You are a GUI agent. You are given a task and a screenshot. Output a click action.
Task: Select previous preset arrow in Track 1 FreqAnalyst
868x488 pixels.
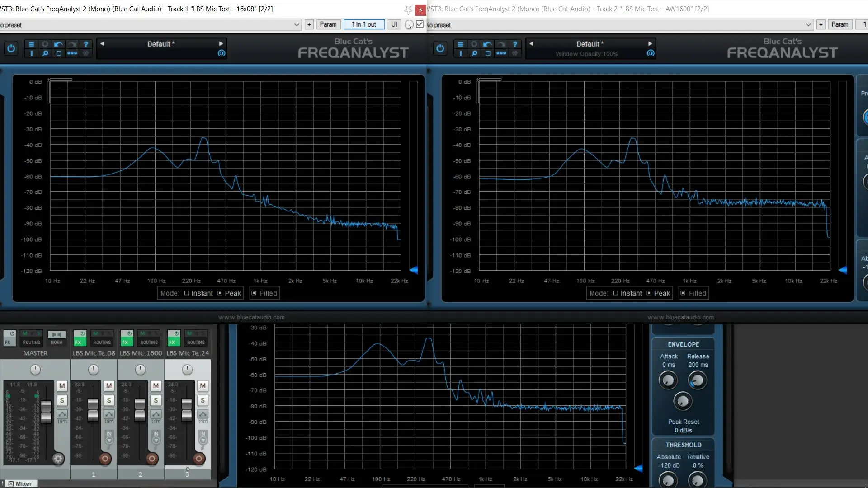pyautogui.click(x=102, y=44)
